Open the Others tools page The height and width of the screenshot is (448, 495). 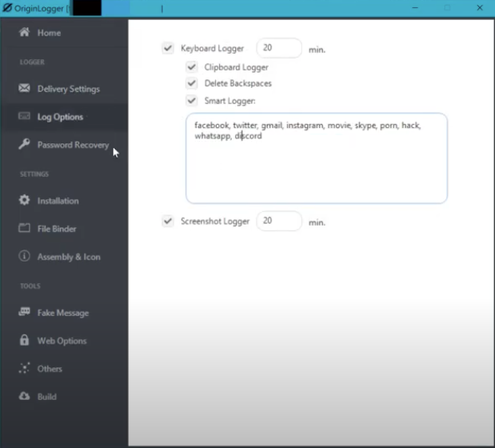click(65, 369)
